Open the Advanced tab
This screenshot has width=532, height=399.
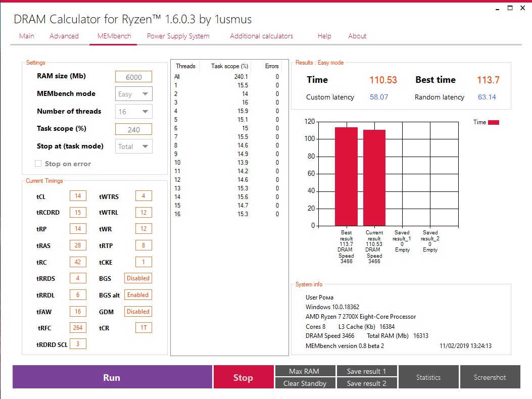click(64, 36)
